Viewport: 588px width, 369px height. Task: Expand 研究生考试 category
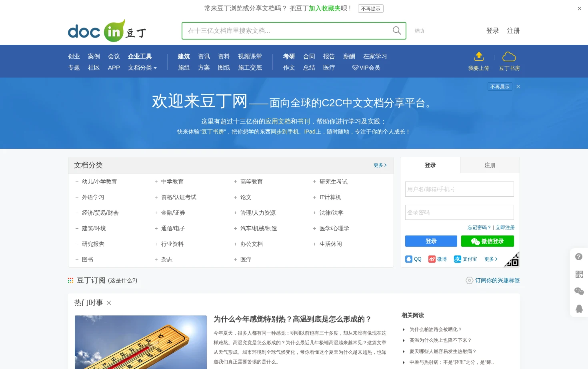tap(314, 182)
